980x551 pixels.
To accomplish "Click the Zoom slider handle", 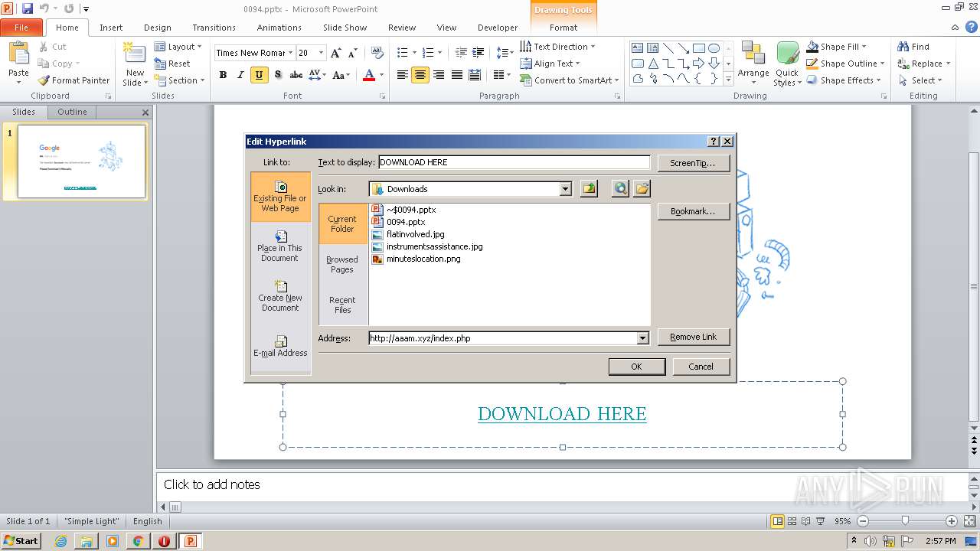I will [905, 521].
